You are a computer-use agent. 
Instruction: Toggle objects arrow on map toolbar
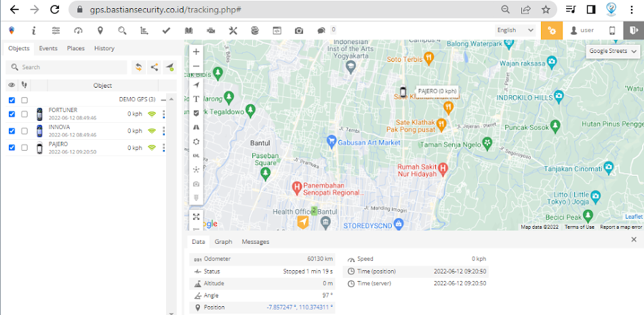point(197,85)
